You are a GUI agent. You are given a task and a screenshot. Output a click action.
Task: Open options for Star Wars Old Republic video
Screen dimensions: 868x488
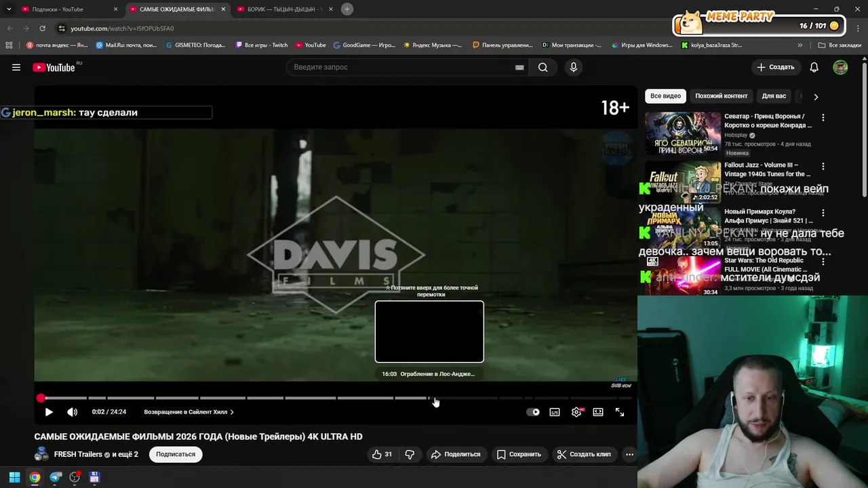pyautogui.click(x=823, y=262)
